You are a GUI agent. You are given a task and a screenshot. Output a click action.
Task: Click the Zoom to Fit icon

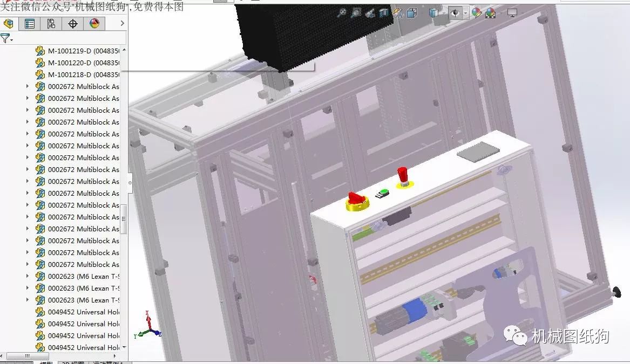(342, 13)
